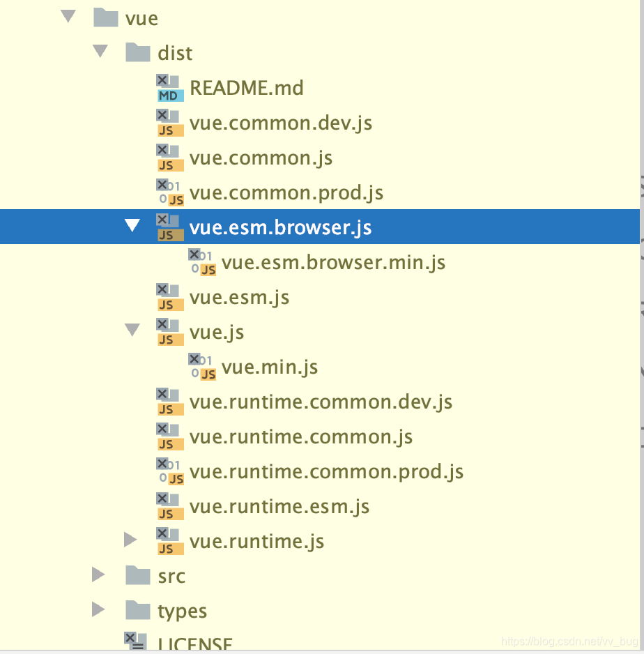
Task: Select vue.js file name
Action: (217, 333)
